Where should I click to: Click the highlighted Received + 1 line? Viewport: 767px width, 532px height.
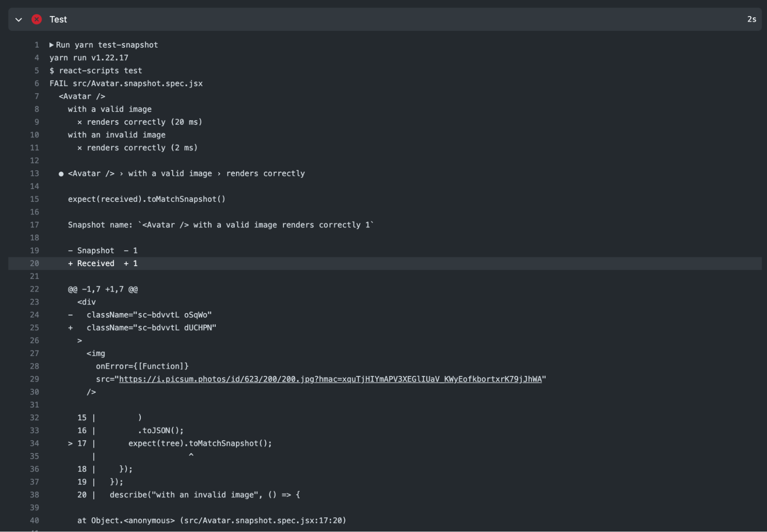103,264
